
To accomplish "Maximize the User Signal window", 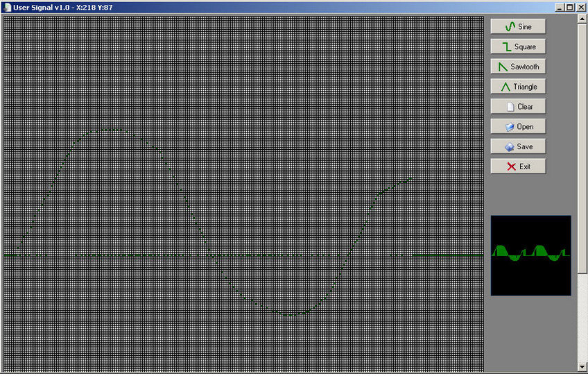I will [x=570, y=7].
